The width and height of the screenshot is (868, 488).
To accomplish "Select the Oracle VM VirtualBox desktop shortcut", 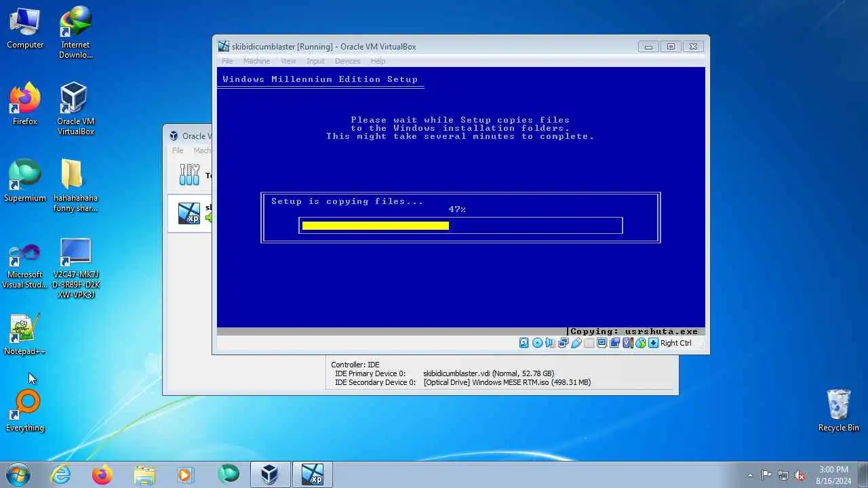I will [76, 108].
